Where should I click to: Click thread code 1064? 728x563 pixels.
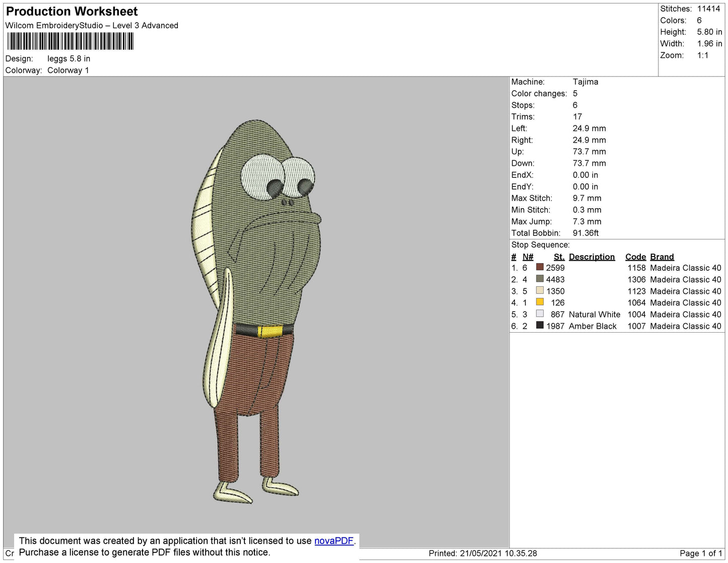coord(637,302)
